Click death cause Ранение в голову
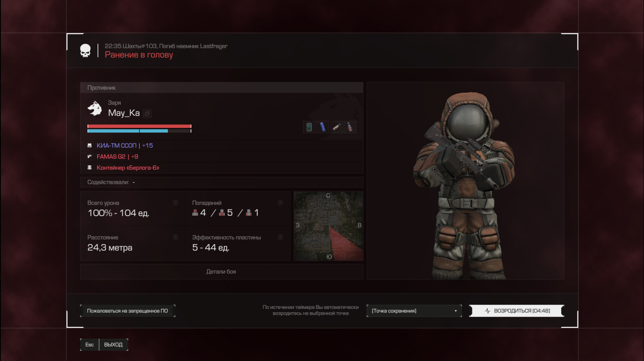Image resolution: width=644 pixels, height=361 pixels. (x=139, y=55)
